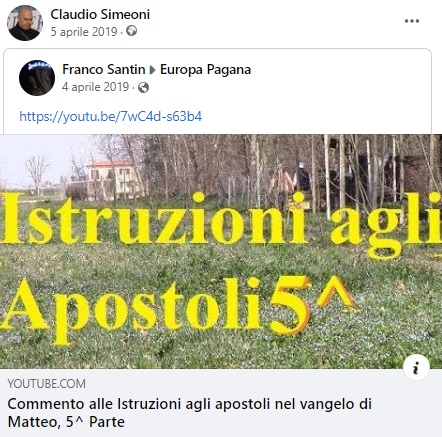Click Franco Santin's round avatar
This screenshot has width=442, height=437.
[x=37, y=78]
